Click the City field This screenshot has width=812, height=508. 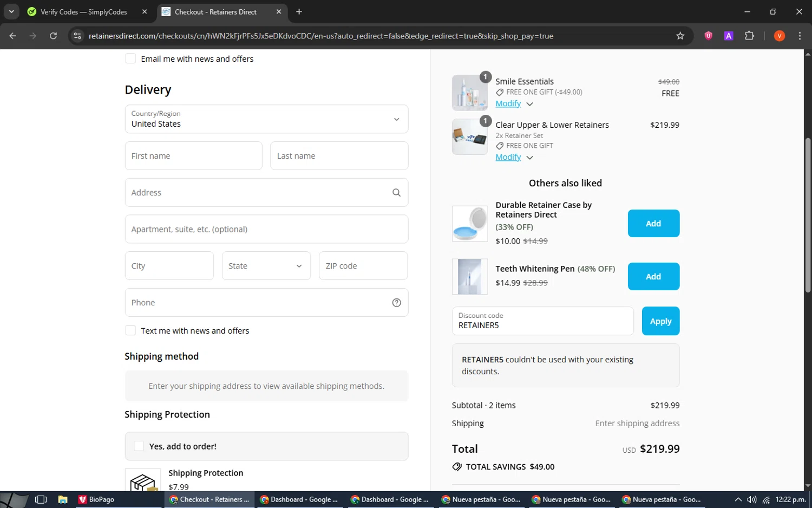click(169, 266)
